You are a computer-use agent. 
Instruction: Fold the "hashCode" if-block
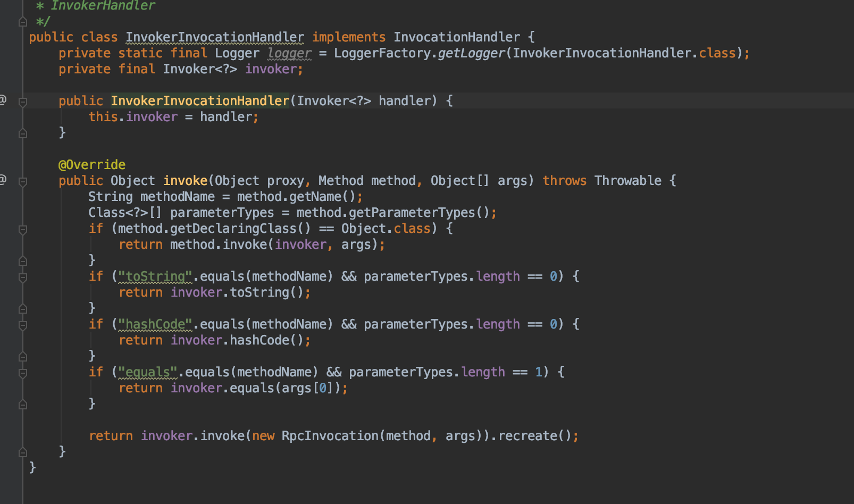[x=23, y=325]
